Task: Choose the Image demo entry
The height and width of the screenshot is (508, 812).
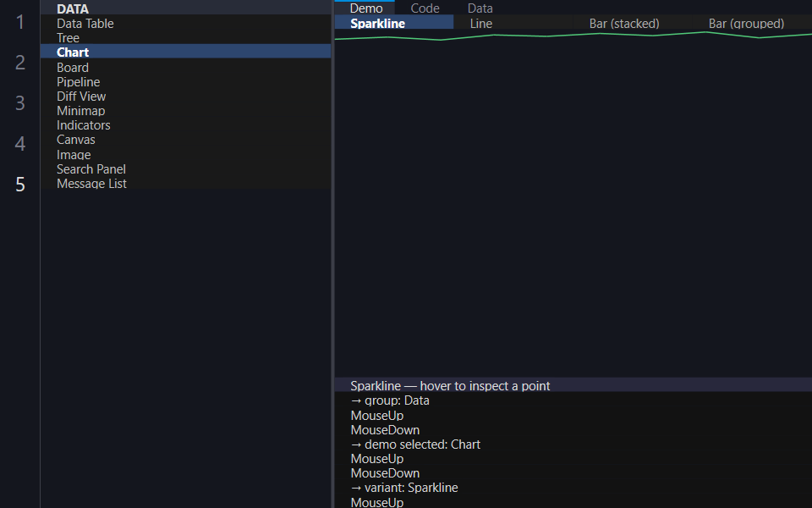Action: [x=185, y=154]
